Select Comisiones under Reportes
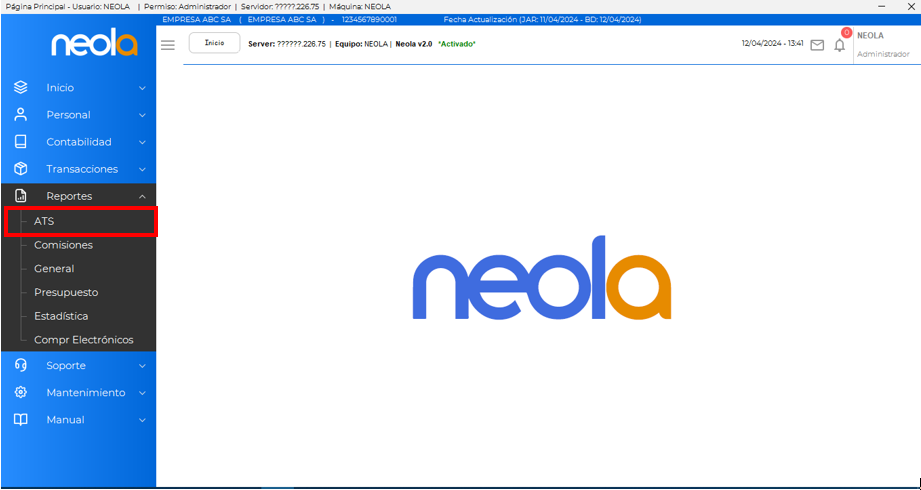The height and width of the screenshot is (490, 921). click(x=63, y=245)
